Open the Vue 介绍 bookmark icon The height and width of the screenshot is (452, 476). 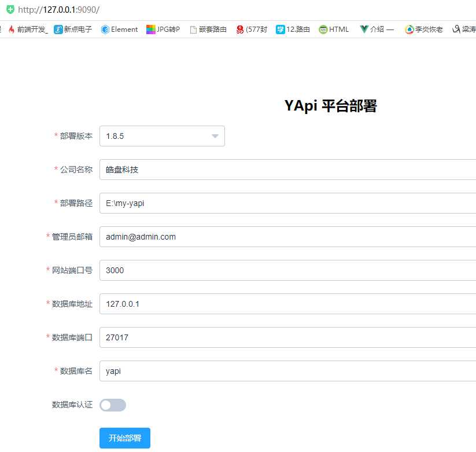(364, 29)
